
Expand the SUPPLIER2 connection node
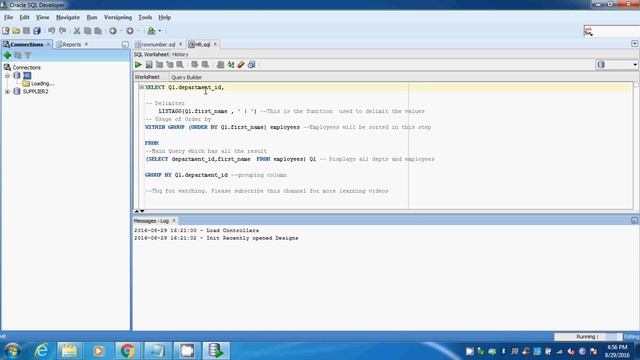(7, 91)
